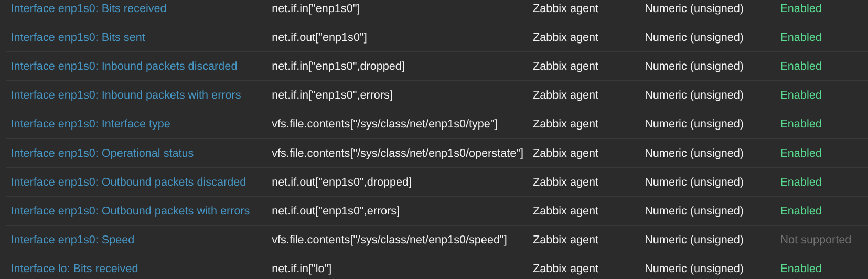Open Interface enp1s0: Bits received item
Screen dimensions: 868x279
coord(89,8)
